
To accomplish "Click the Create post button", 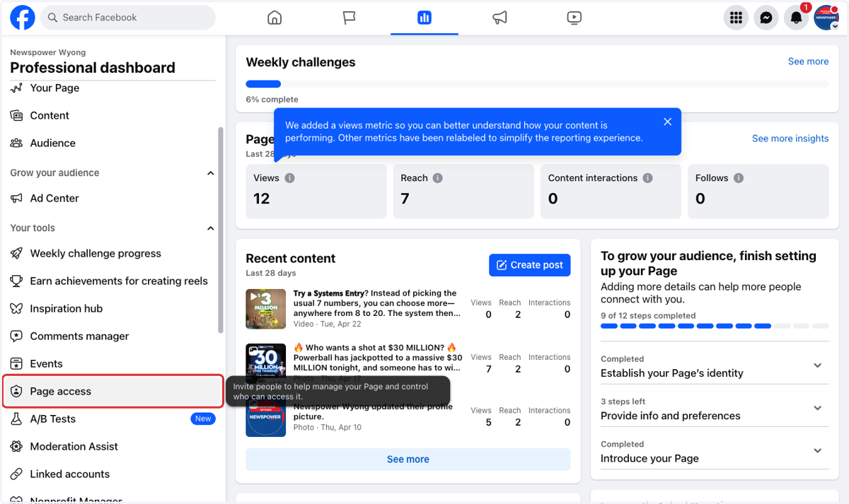I will (x=529, y=265).
